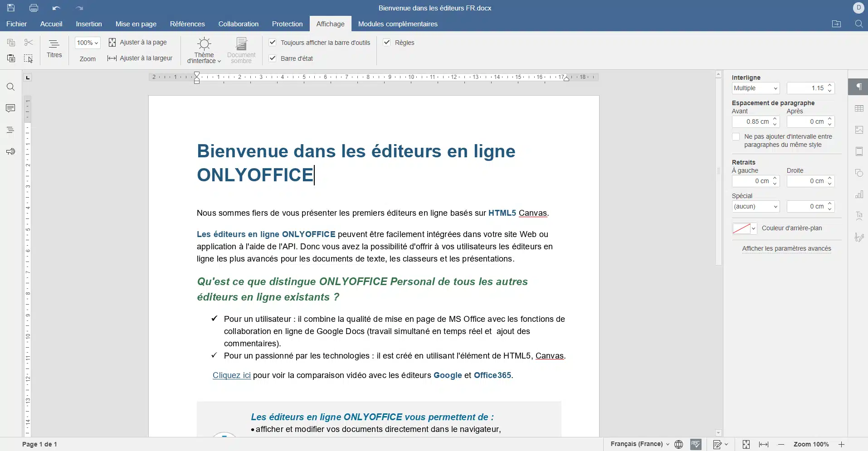Viewport: 868px width, 451px height.
Task: Click the Save icon in title bar
Action: tap(11, 8)
